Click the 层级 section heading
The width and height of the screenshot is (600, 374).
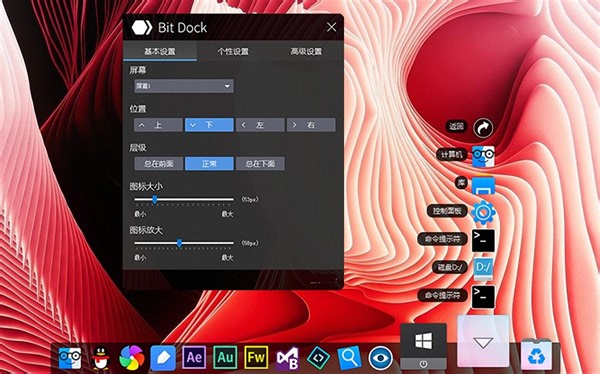pyautogui.click(x=138, y=147)
